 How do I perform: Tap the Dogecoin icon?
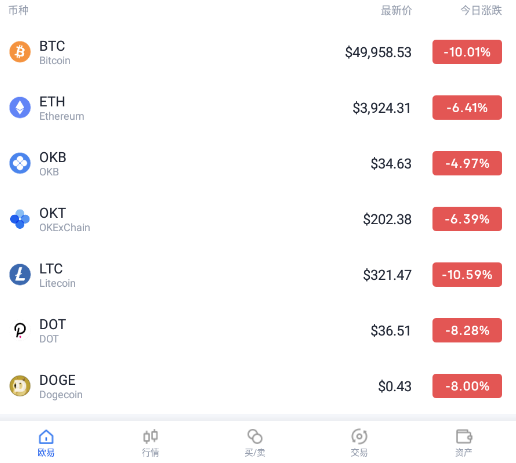(x=20, y=386)
